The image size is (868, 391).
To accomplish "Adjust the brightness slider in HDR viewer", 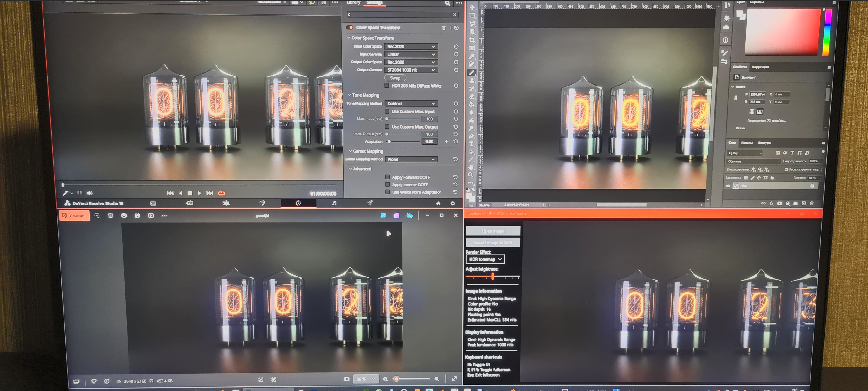I will point(493,277).
